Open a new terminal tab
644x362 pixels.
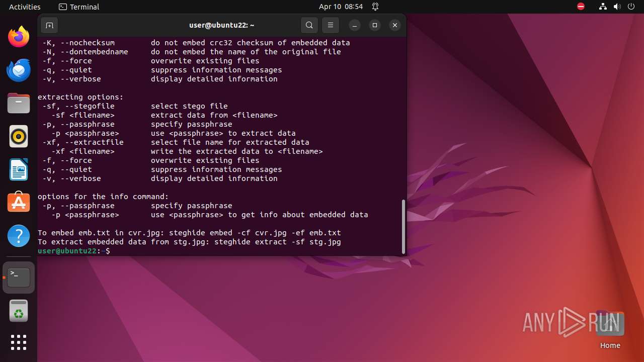tap(49, 25)
